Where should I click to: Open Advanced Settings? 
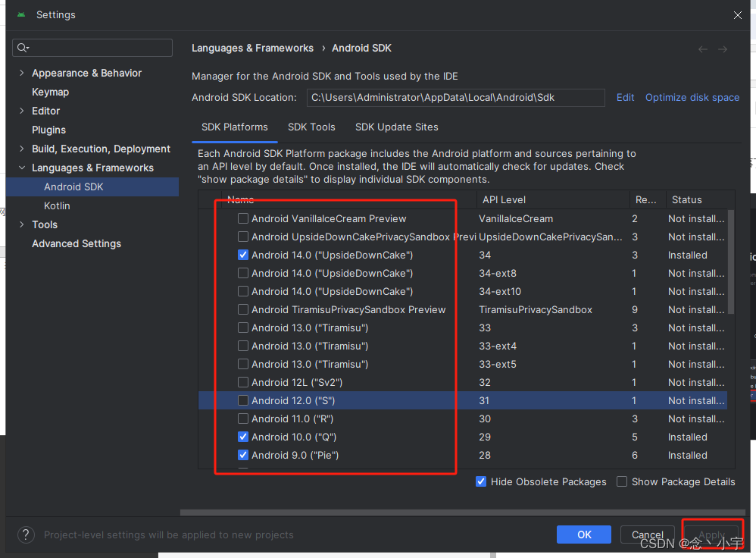(77, 244)
